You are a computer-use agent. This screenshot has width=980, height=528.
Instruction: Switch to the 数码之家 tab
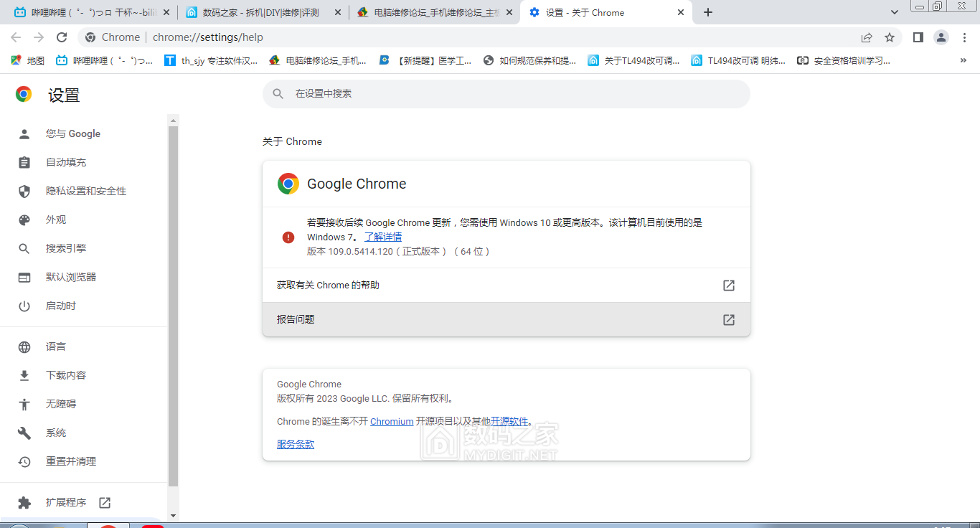tap(263, 12)
